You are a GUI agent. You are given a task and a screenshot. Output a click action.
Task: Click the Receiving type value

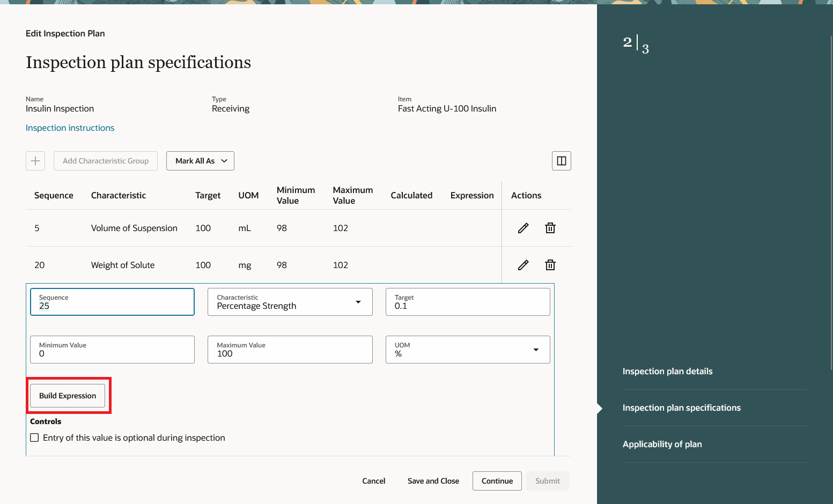point(231,108)
